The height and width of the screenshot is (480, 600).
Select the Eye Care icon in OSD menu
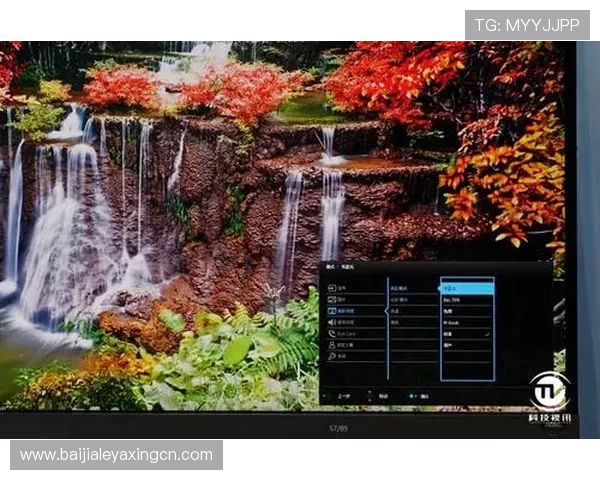click(x=331, y=334)
